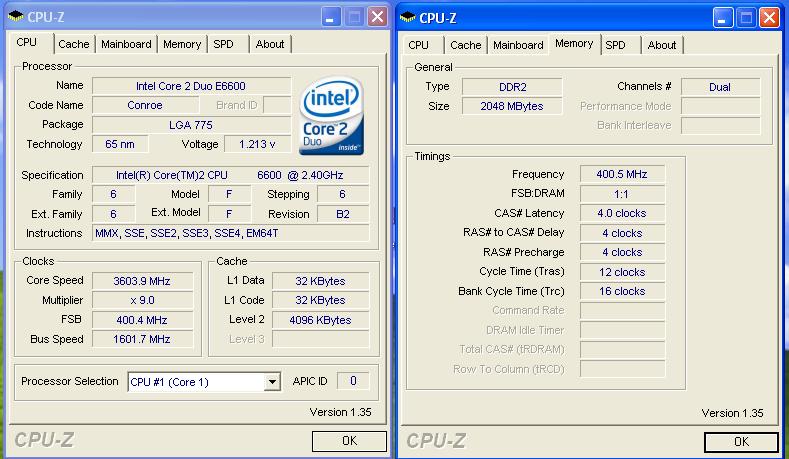Click memory Frequency value 400.5 MHz
The height and width of the screenshot is (459, 789).
pyautogui.click(x=622, y=174)
